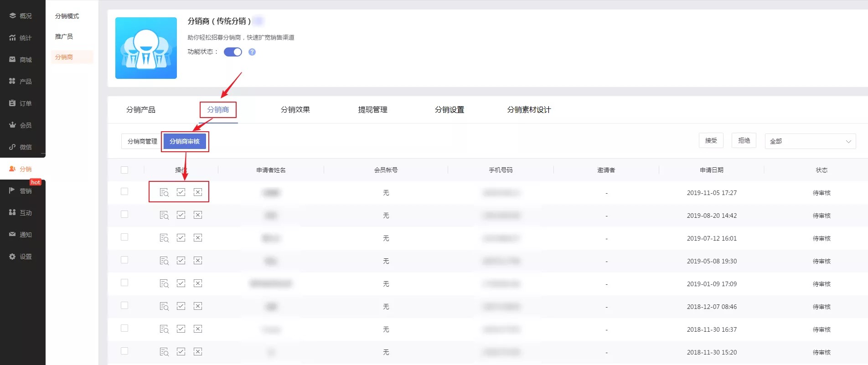This screenshot has width=868, height=365.
Task: Check the select-all checkbox in table header
Action: tap(124, 170)
